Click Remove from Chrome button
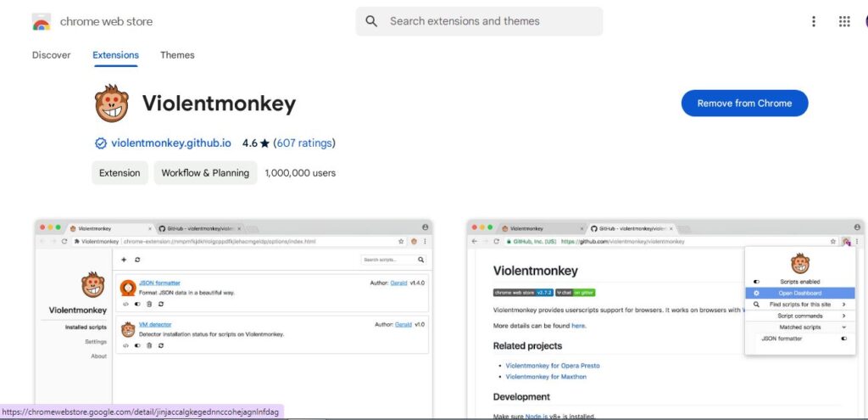Image resolution: width=868 pixels, height=420 pixels. (x=744, y=103)
